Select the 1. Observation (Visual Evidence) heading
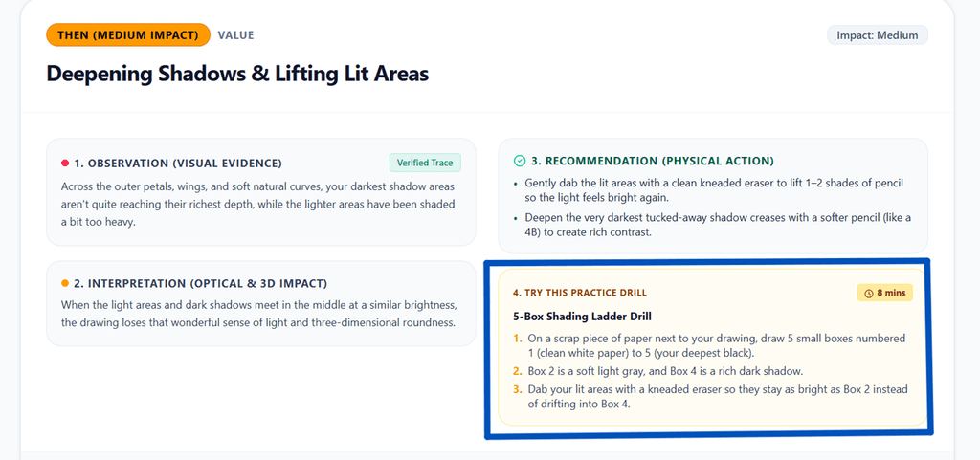Screen dimensions: 980x460 pyautogui.click(x=178, y=164)
